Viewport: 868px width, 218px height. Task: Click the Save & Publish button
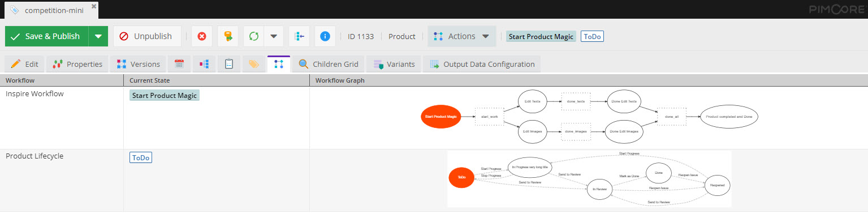click(x=46, y=36)
